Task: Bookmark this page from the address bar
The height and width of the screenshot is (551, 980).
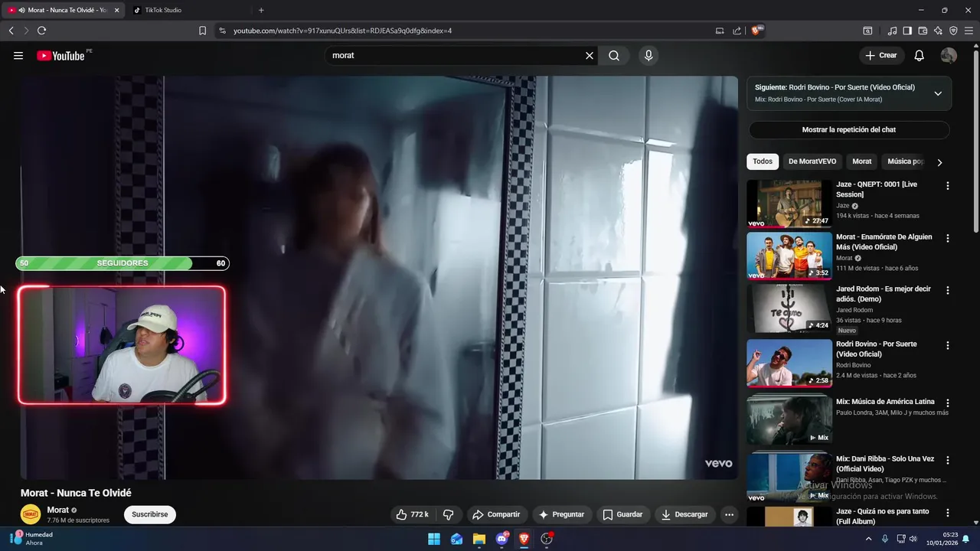Action: [202, 31]
